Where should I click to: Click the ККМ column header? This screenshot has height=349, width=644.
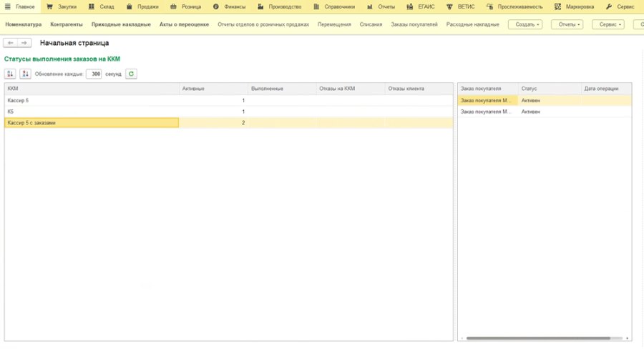92,88
